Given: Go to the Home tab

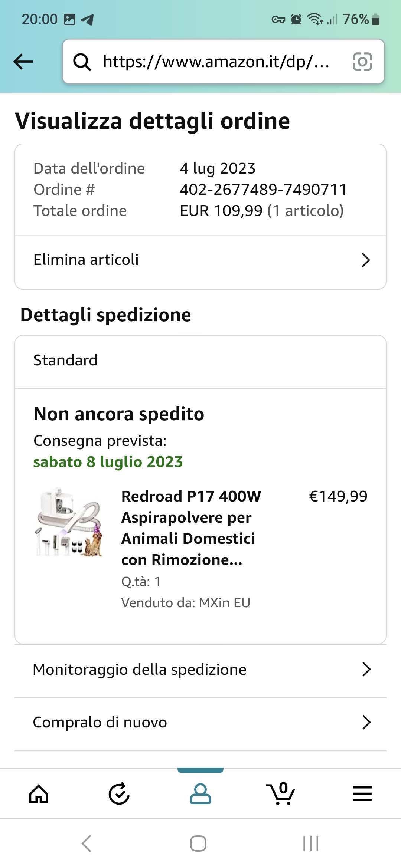Looking at the screenshot, I should [x=39, y=794].
